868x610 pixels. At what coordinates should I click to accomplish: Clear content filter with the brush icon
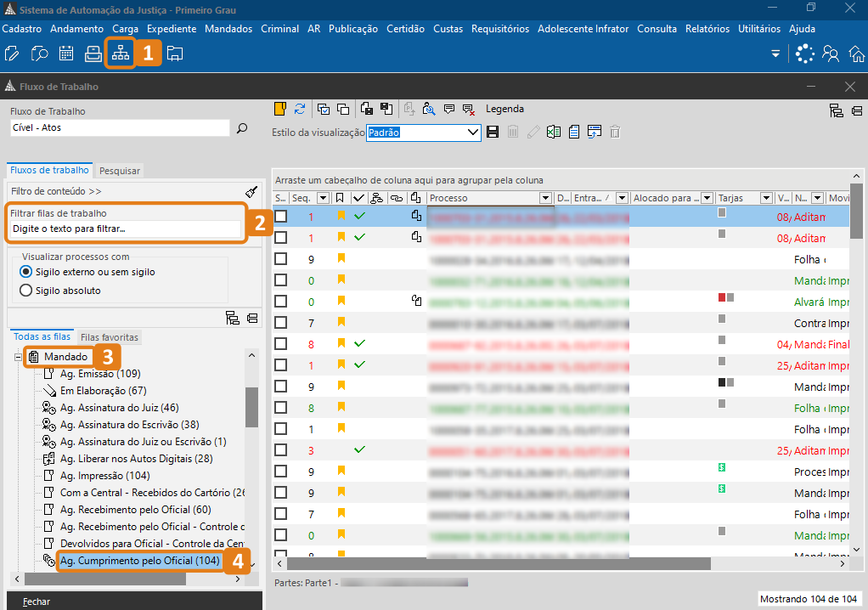click(x=251, y=192)
